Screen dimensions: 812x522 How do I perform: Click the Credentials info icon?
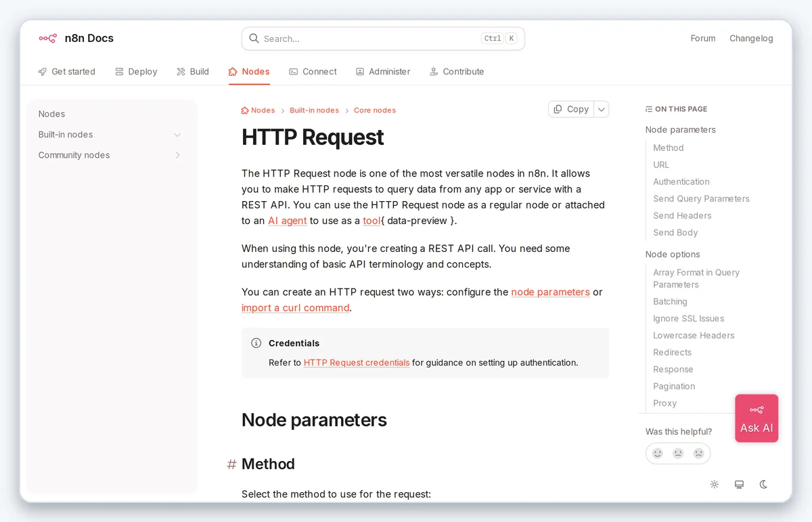(x=256, y=343)
